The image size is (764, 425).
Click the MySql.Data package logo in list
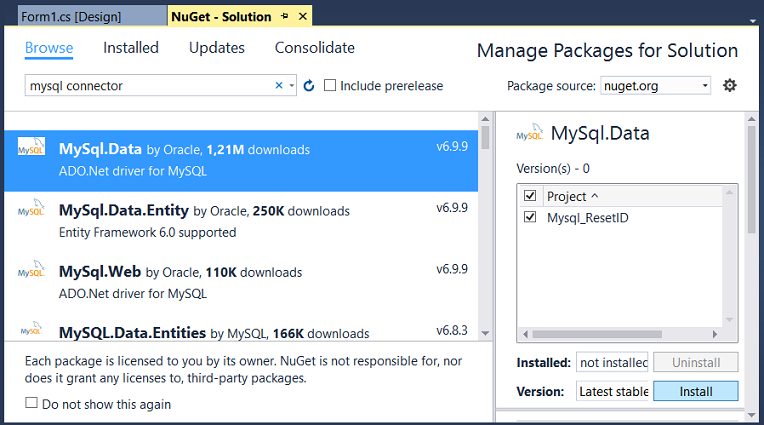point(31,147)
